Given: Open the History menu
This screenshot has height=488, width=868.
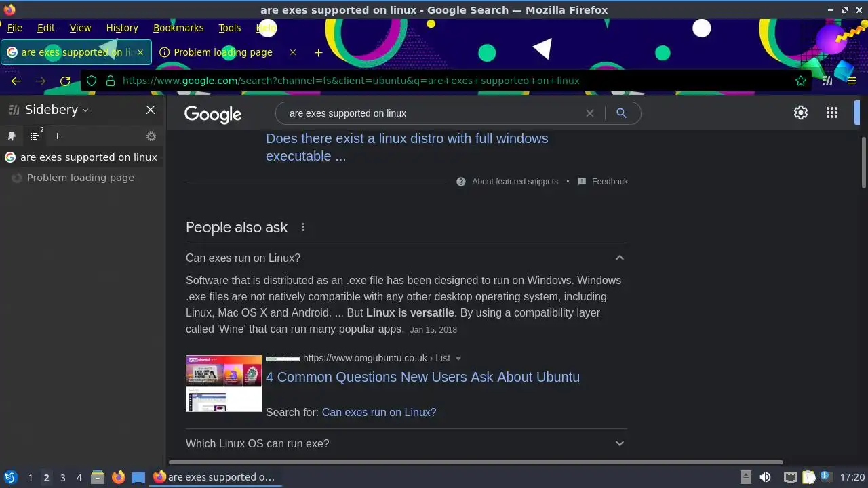Looking at the screenshot, I should [122, 28].
